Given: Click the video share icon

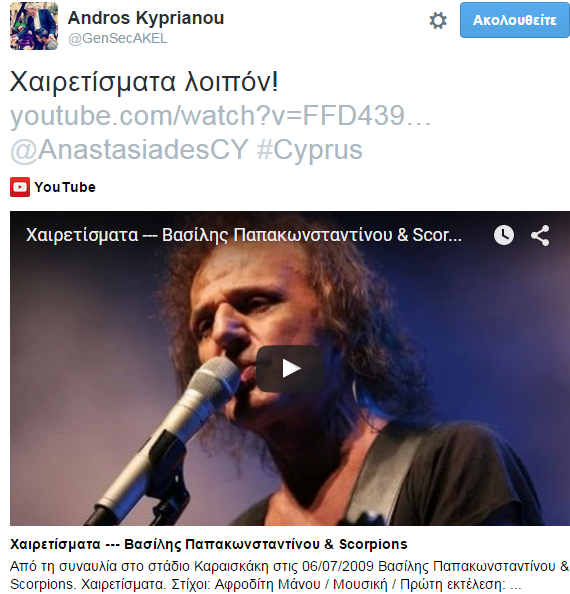Looking at the screenshot, I should [x=540, y=236].
